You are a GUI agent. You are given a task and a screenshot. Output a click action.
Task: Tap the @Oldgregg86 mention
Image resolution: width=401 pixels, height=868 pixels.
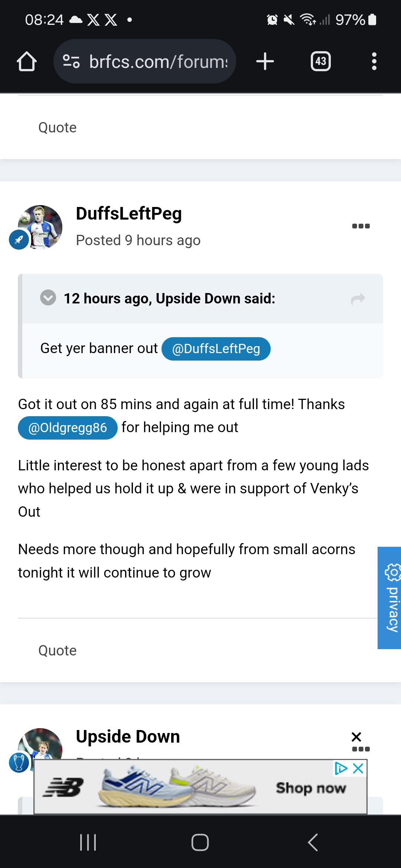pos(68,428)
